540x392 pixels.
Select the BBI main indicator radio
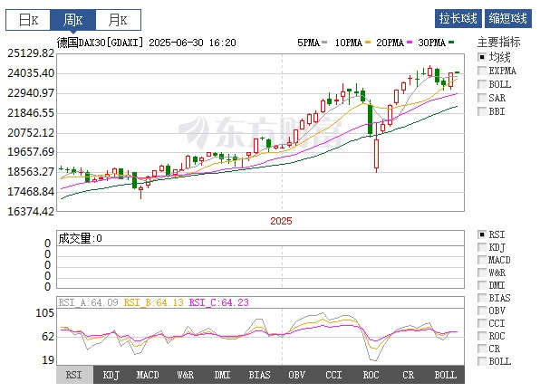[482, 111]
